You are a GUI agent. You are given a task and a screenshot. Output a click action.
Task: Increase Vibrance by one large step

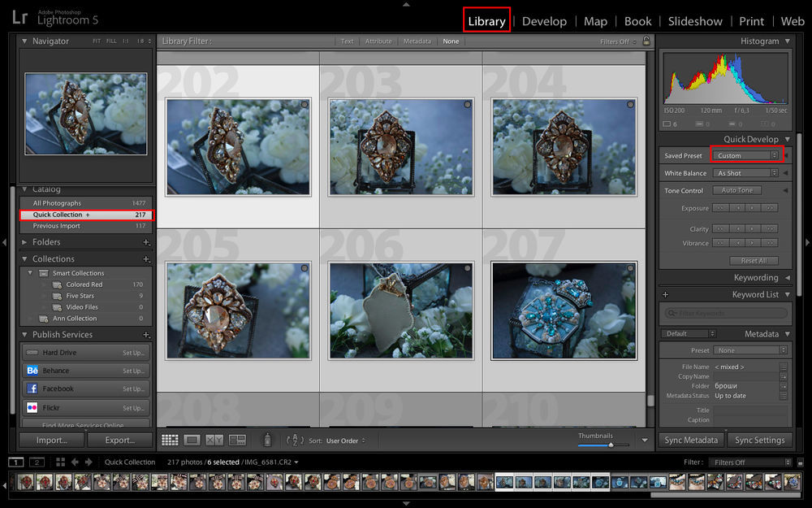[770, 243]
